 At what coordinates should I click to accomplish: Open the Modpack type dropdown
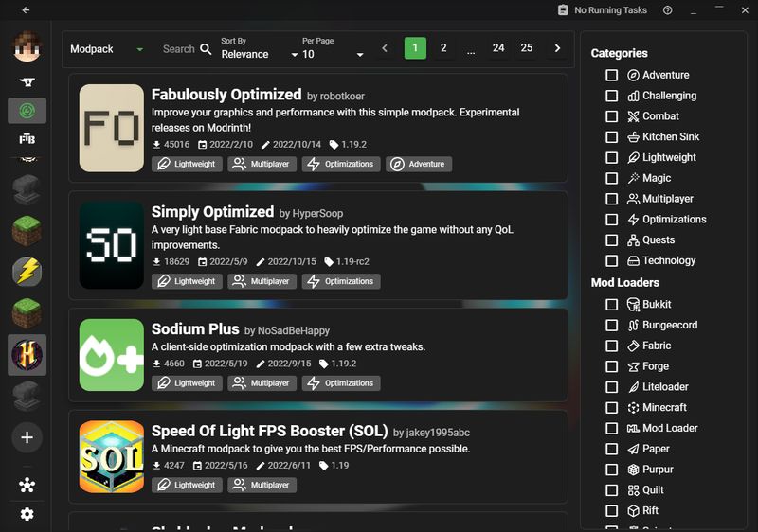coord(107,49)
